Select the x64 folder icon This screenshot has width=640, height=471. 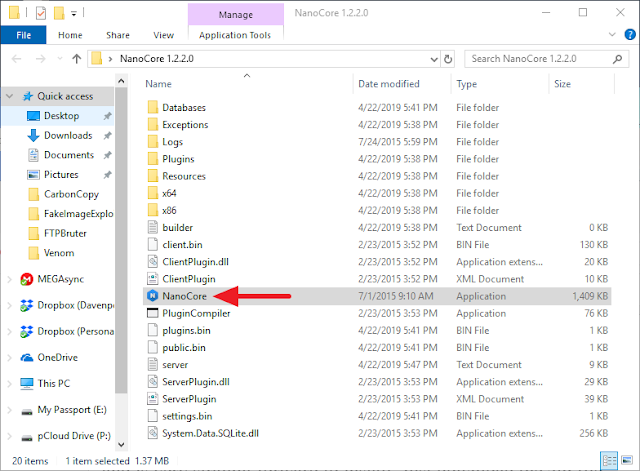152,193
